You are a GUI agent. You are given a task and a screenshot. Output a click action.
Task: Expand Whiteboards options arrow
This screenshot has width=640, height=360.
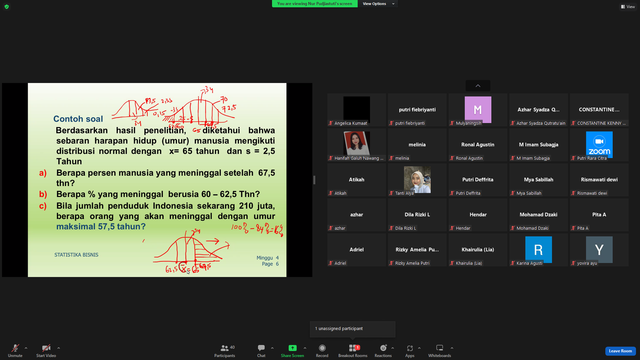tap(452, 348)
